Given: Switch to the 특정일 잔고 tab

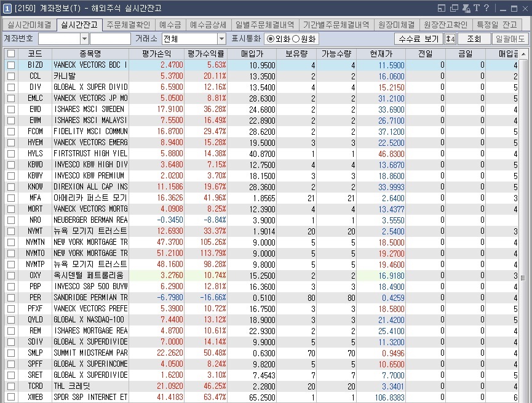Looking at the screenshot, I should (x=497, y=25).
